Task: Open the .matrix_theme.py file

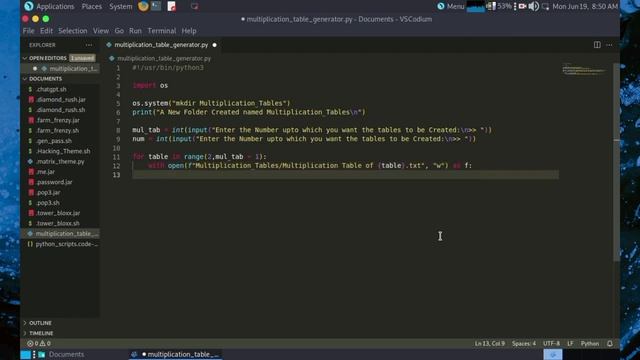Action: click(x=60, y=161)
